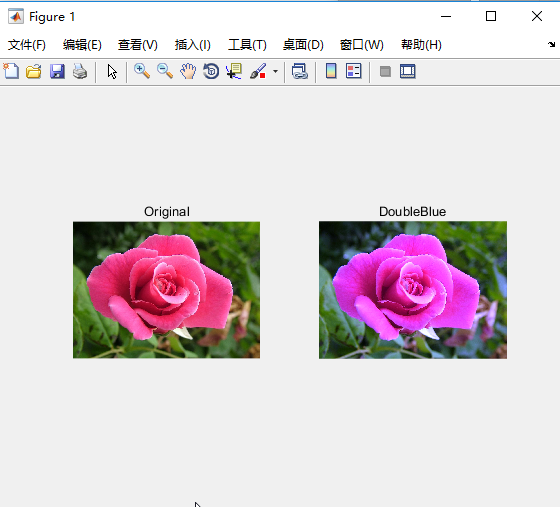Insert a colorbar using the toolbar icon
The width and height of the screenshot is (560, 507).
click(331, 71)
